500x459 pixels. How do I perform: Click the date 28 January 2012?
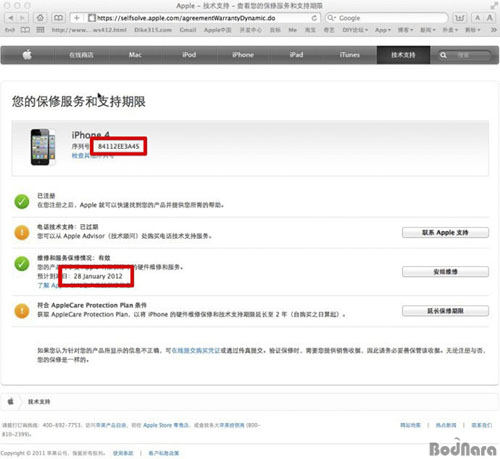[98, 276]
